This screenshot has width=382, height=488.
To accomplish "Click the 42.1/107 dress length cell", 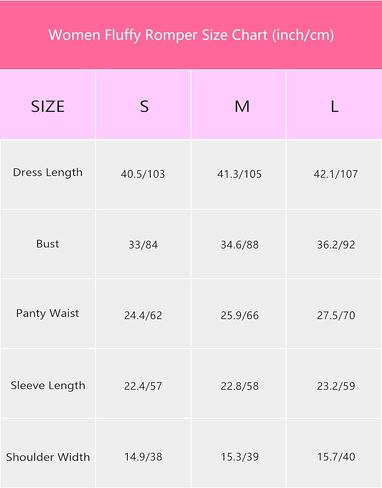I will [x=336, y=174].
